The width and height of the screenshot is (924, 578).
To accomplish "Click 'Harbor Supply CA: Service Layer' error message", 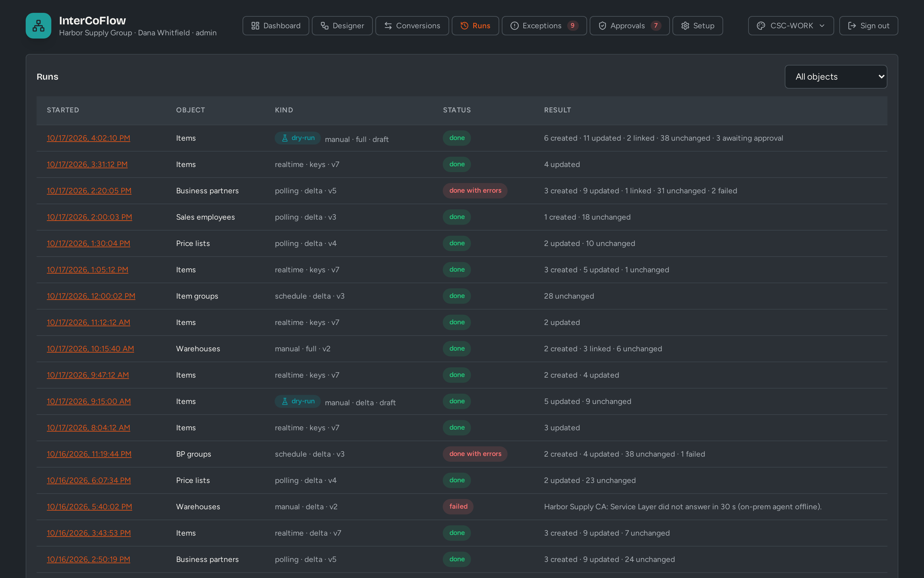I will (x=683, y=507).
